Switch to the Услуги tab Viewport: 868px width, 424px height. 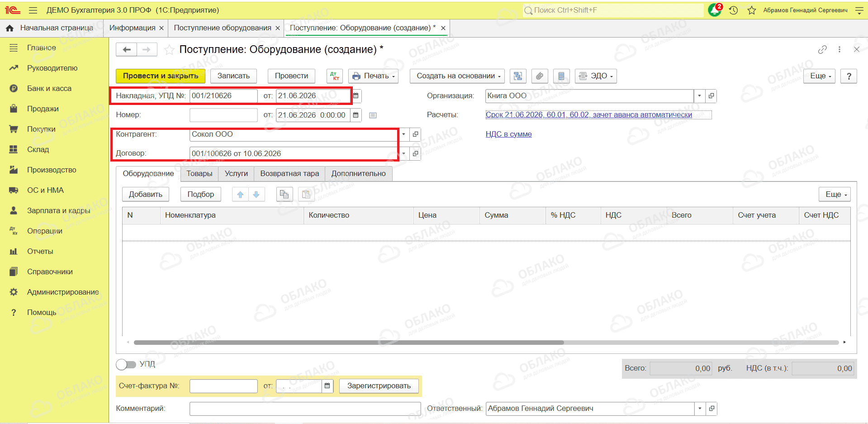point(236,174)
